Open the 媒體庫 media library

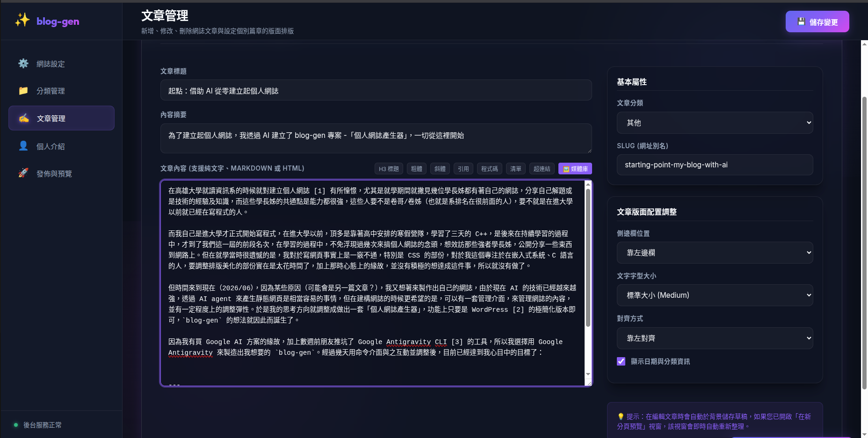(575, 169)
